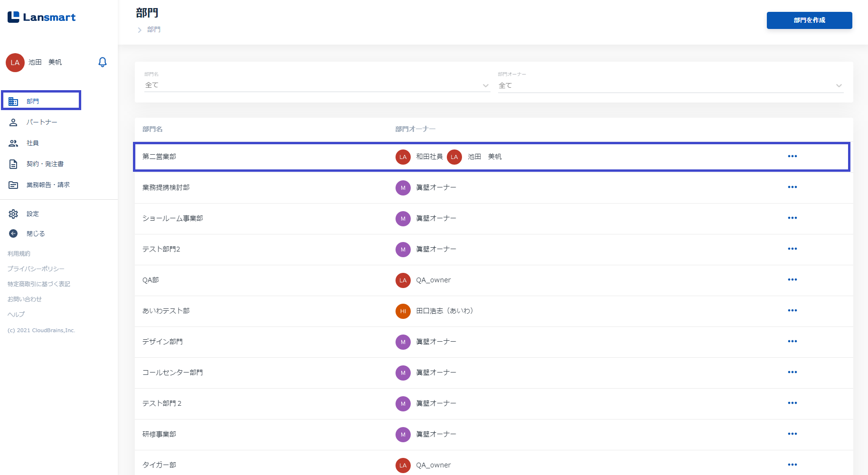
Task: Click the 契約・発注書 document icon
Action: point(13,164)
